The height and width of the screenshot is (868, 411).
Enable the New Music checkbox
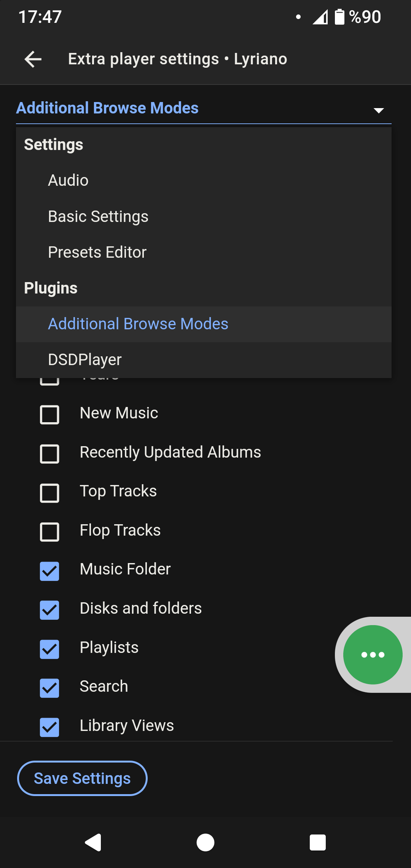[49, 414]
